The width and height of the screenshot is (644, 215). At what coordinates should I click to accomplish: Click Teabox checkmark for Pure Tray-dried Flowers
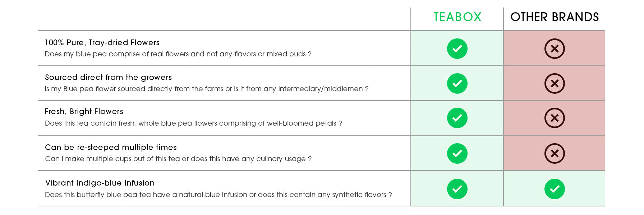click(x=457, y=48)
